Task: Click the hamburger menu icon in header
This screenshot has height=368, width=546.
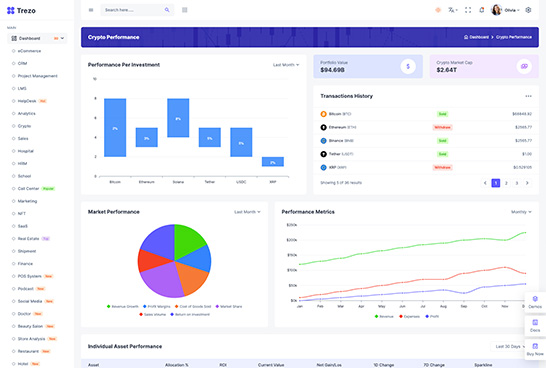Action: click(x=91, y=10)
